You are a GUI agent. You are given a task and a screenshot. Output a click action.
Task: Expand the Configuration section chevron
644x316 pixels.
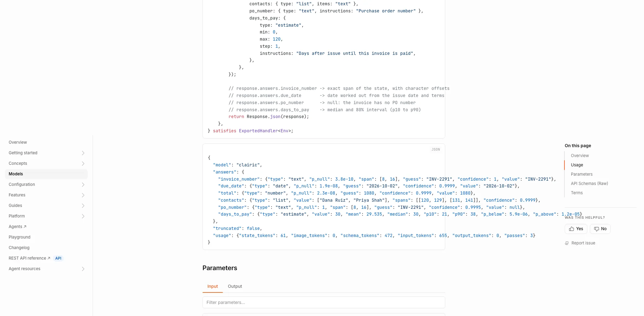pyautogui.click(x=83, y=185)
